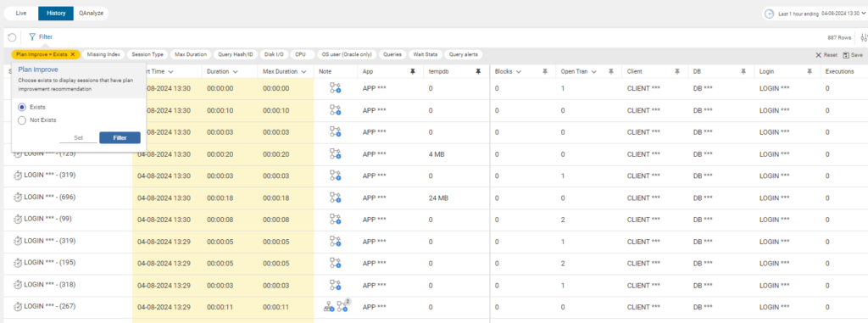This screenshot has width=868, height=323.
Task: Click session clock icon for LOGIN (696)
Action: click(17, 198)
